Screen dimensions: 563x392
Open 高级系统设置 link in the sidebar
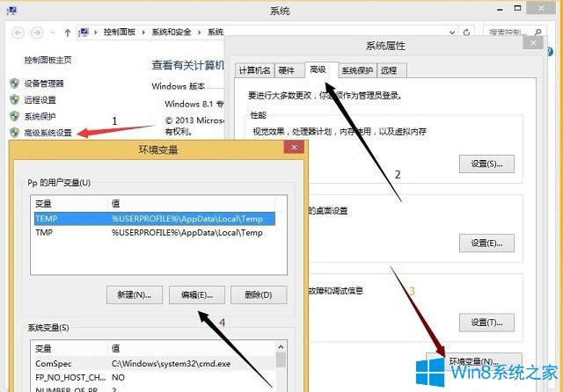(48, 133)
